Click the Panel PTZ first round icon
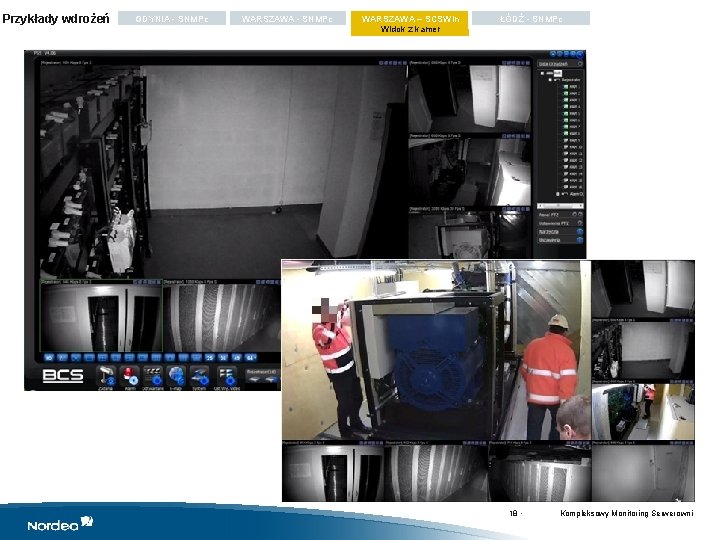The width and height of the screenshot is (720, 540). (574, 214)
